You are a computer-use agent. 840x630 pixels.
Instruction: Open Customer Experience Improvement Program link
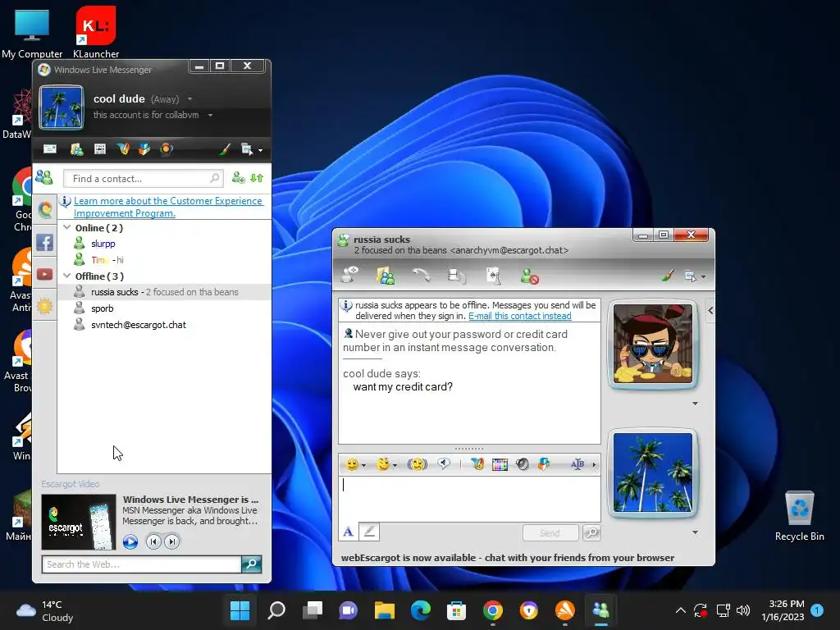coord(167,207)
